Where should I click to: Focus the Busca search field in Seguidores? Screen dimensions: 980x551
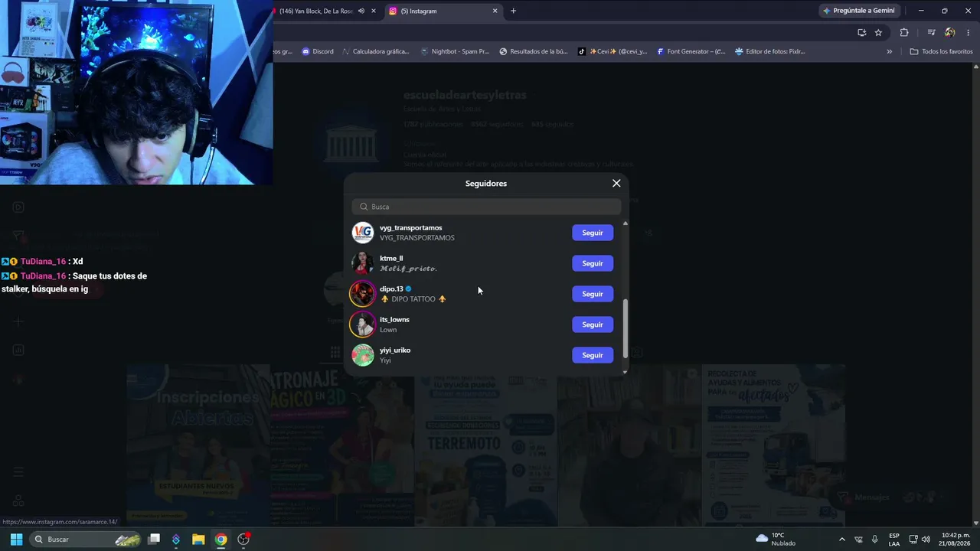pos(486,207)
